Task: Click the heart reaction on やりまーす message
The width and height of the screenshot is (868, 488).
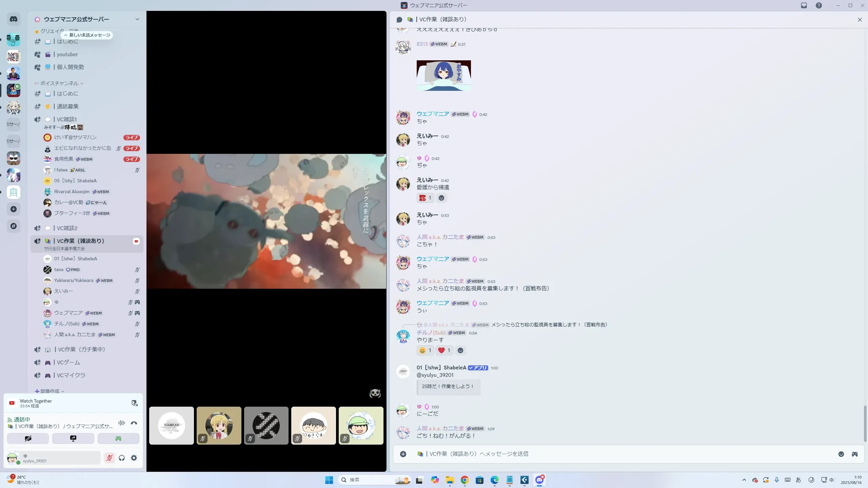Action: pyautogui.click(x=444, y=350)
